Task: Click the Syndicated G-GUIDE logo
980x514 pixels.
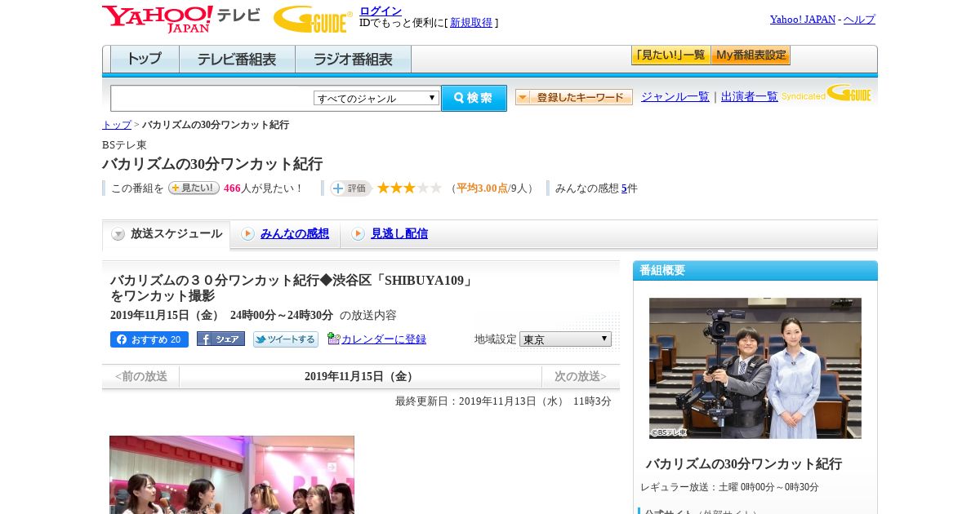Action: (x=826, y=93)
